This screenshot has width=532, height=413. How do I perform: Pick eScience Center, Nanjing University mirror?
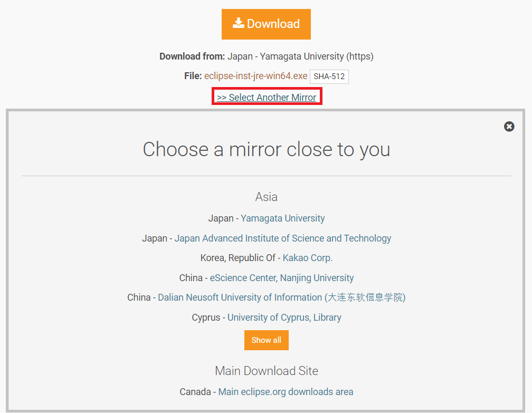(282, 278)
